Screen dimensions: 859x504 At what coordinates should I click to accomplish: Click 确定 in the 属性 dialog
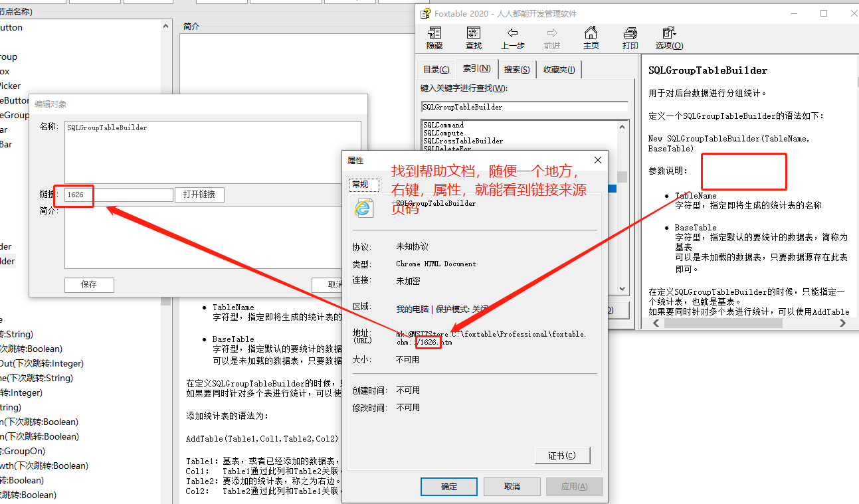coord(449,486)
